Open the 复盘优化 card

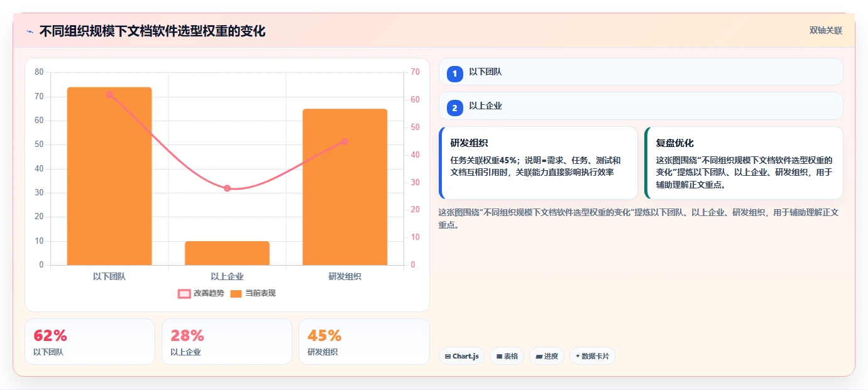744,163
